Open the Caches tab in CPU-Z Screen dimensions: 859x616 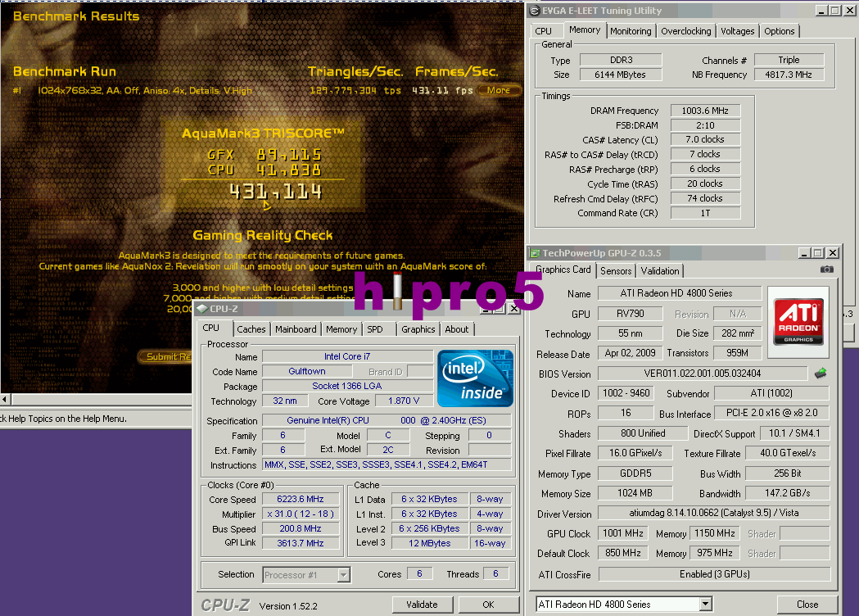(251, 328)
